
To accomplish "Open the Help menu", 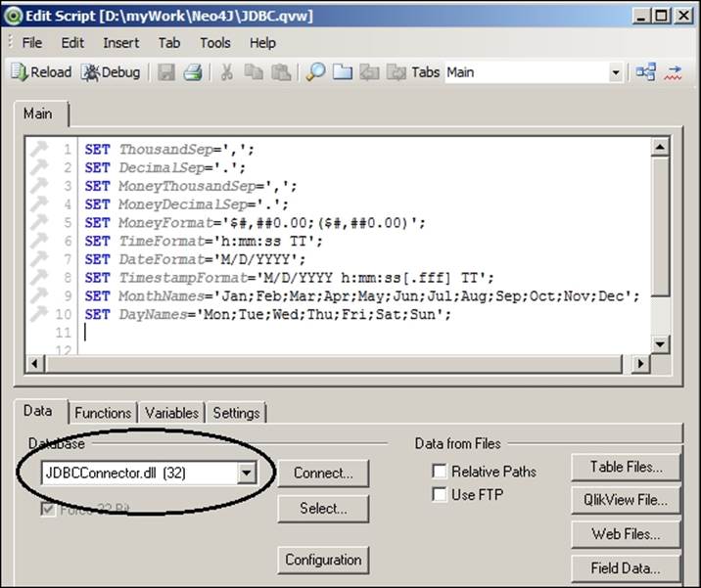I will pyautogui.click(x=262, y=43).
